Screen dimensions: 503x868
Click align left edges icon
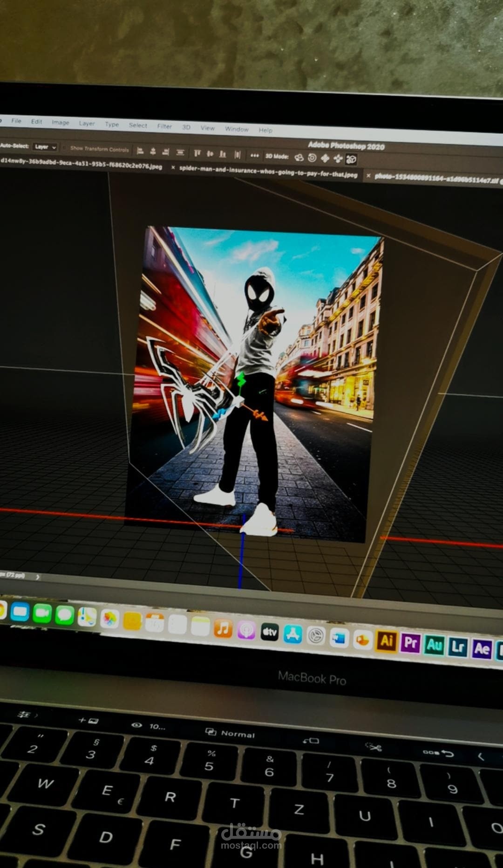140,151
